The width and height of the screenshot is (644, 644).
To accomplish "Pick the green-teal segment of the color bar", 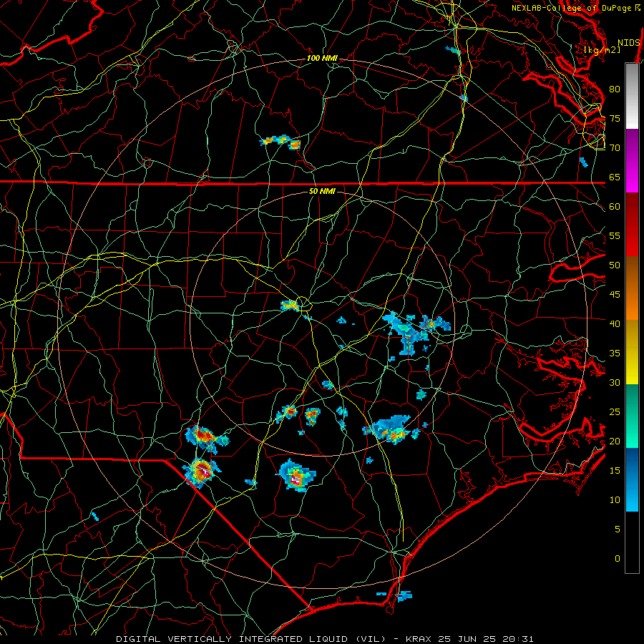I will pyautogui.click(x=632, y=416).
